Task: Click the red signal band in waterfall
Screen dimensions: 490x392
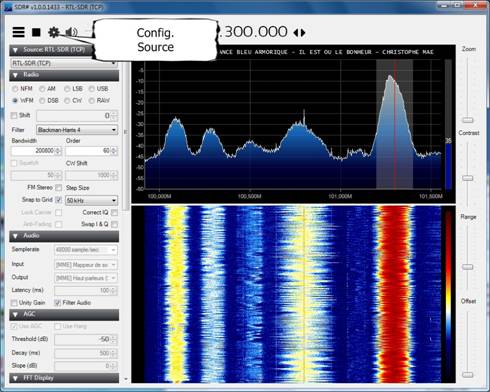Action: [395, 294]
